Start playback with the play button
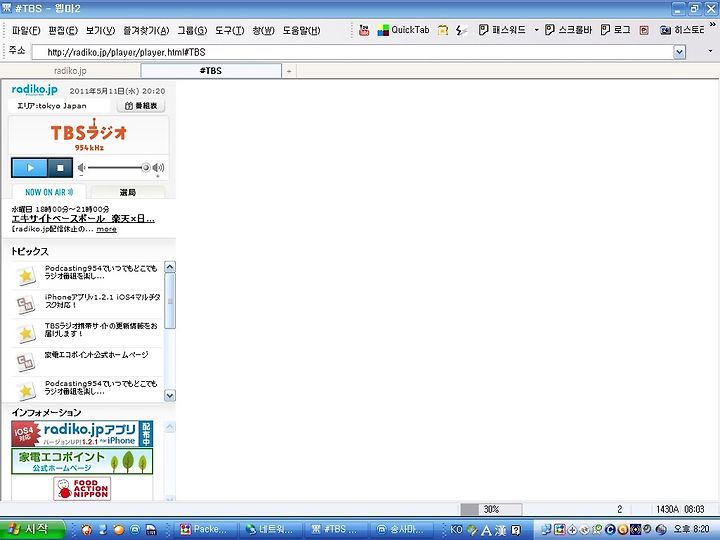Image resolution: width=720 pixels, height=540 pixels. coord(29,168)
